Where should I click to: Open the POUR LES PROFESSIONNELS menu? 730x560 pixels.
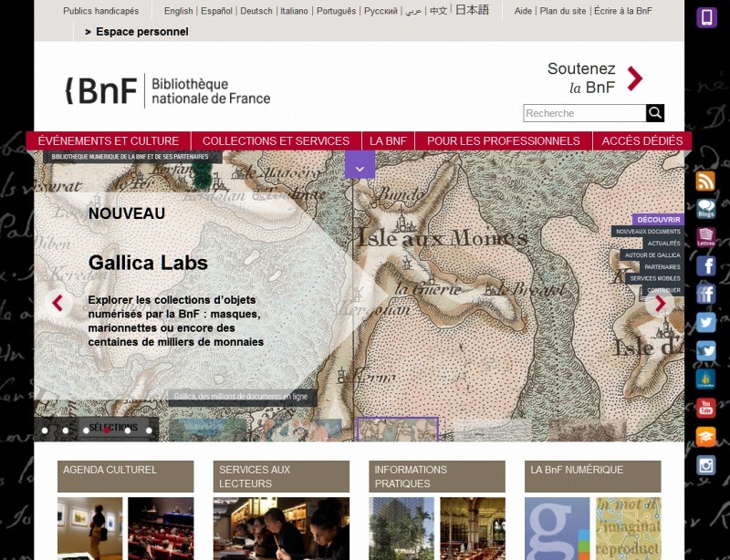pos(504,141)
